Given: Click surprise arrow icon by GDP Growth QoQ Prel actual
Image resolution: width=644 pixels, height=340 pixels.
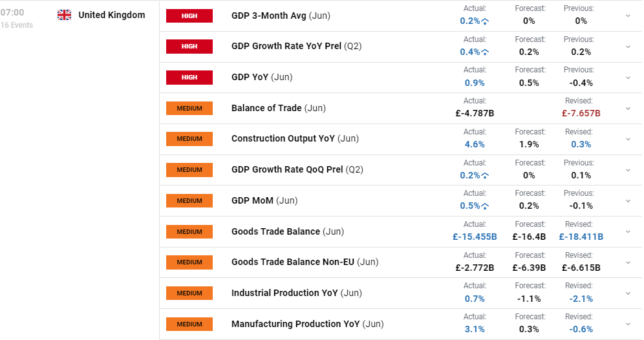Looking at the screenshot, I should (x=485, y=176).
